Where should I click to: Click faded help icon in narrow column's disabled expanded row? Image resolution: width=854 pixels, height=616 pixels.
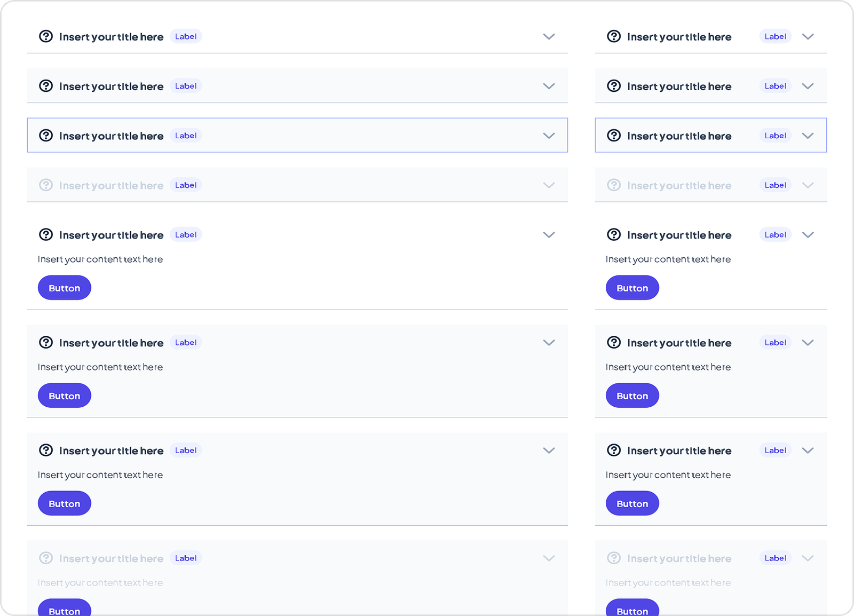[x=614, y=558]
